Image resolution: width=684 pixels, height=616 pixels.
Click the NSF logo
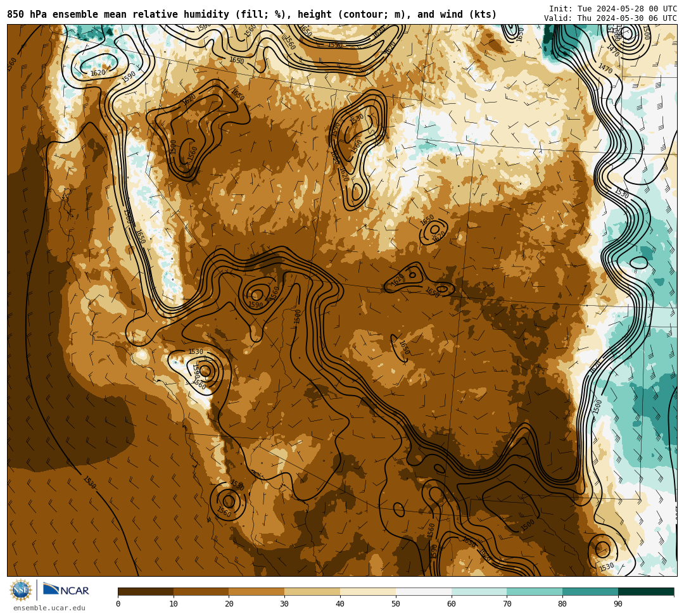(x=21, y=590)
